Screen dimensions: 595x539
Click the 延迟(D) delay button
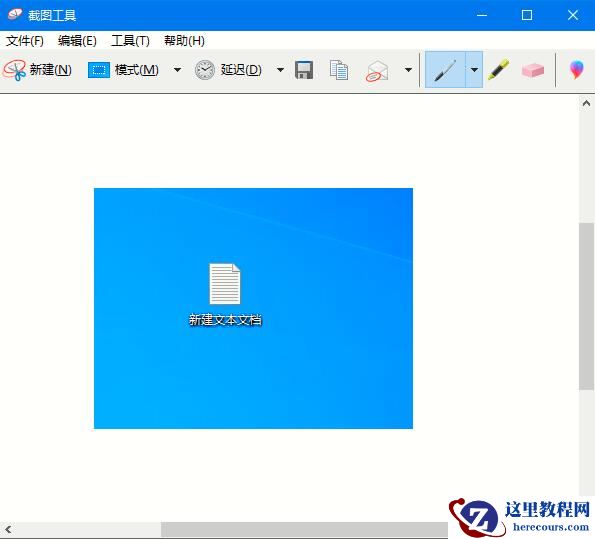click(228, 70)
